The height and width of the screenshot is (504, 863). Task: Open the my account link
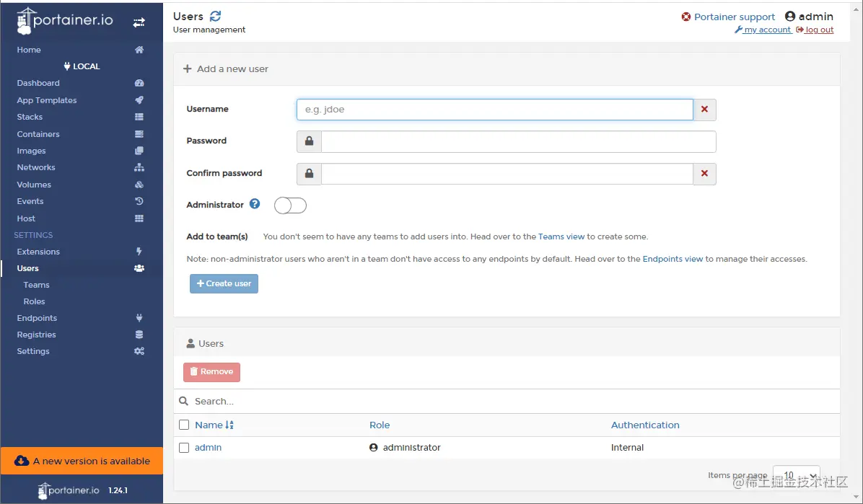point(763,30)
